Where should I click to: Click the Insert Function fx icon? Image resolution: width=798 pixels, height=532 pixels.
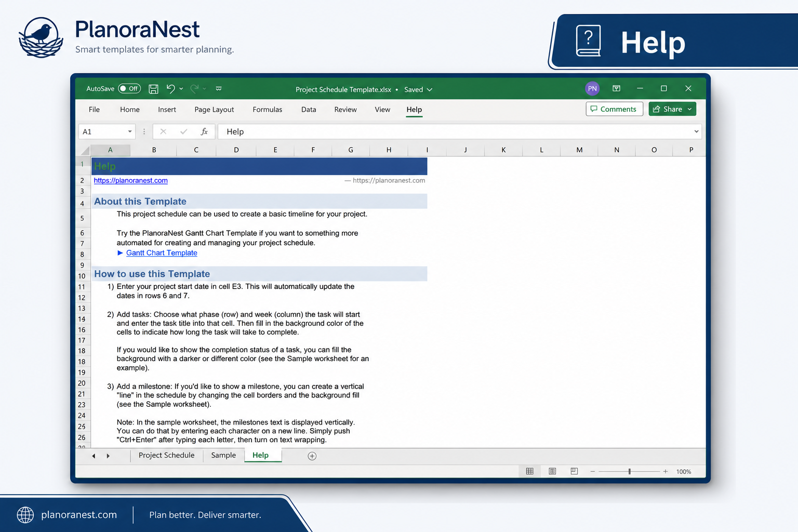point(204,132)
